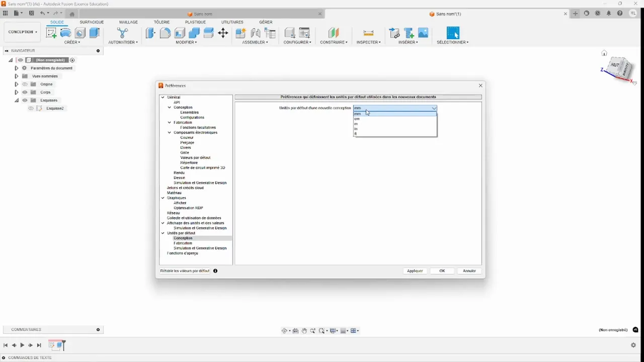Switch to the MAILLAGE tab
Image resolution: width=644 pixels, height=362 pixels.
coord(128,22)
